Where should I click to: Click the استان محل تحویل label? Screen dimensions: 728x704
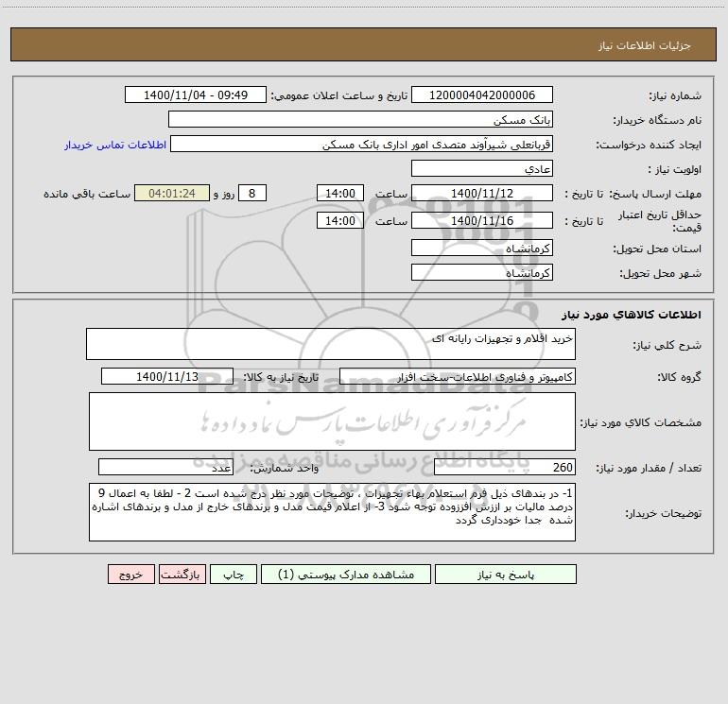point(657,249)
